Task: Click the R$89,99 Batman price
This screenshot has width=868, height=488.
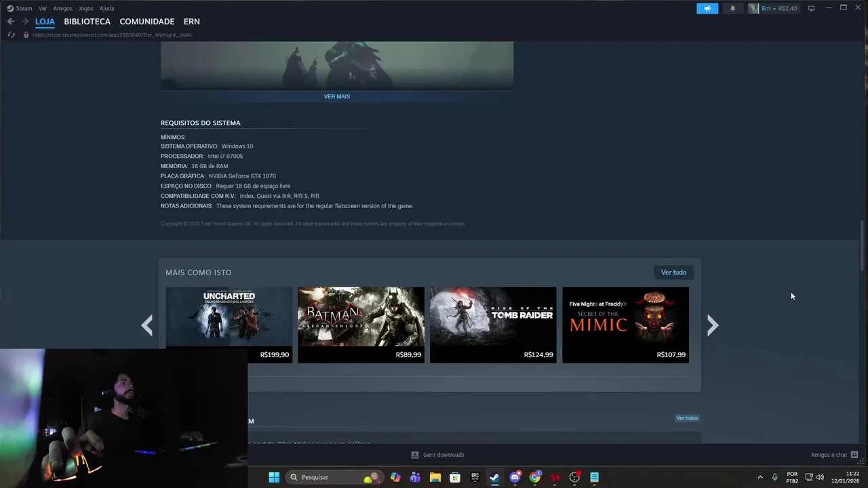Action: point(408,354)
